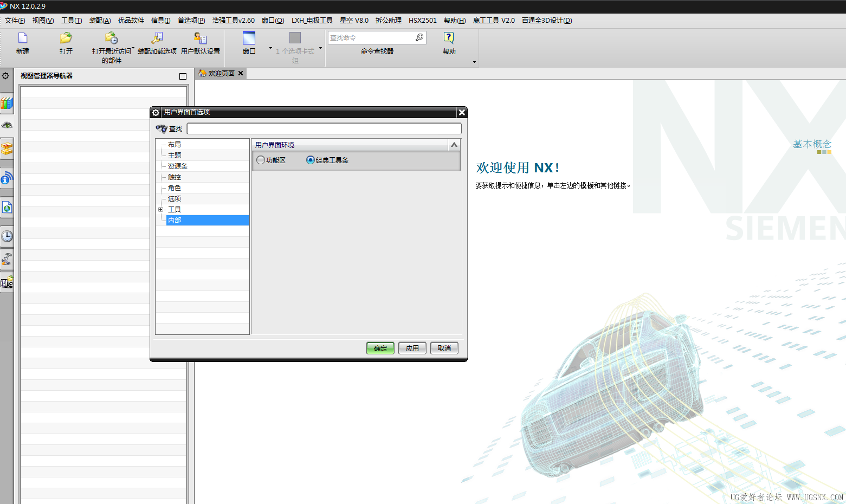The width and height of the screenshot is (846, 504).
Task: Open the 鹿工工具 V2.0 menu
Action: 494,21
